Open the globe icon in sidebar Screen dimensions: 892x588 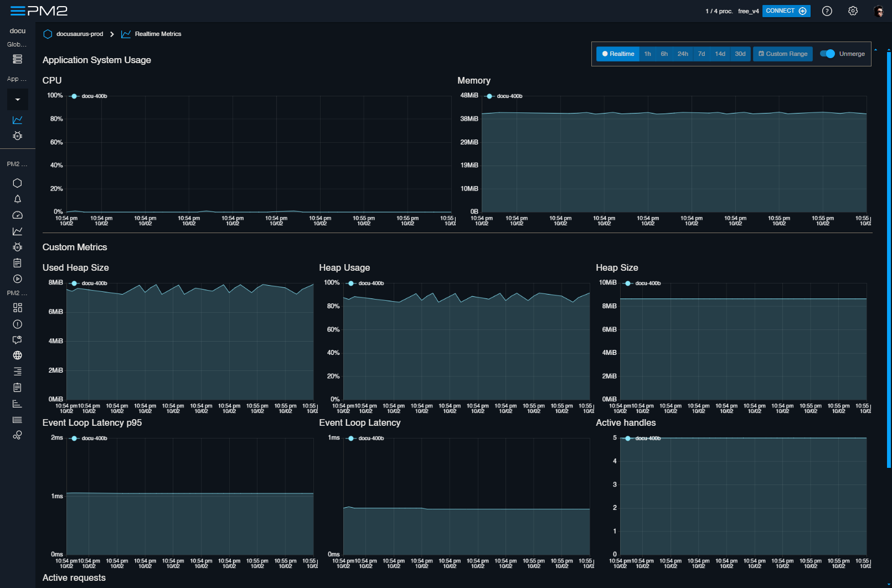[x=17, y=355]
